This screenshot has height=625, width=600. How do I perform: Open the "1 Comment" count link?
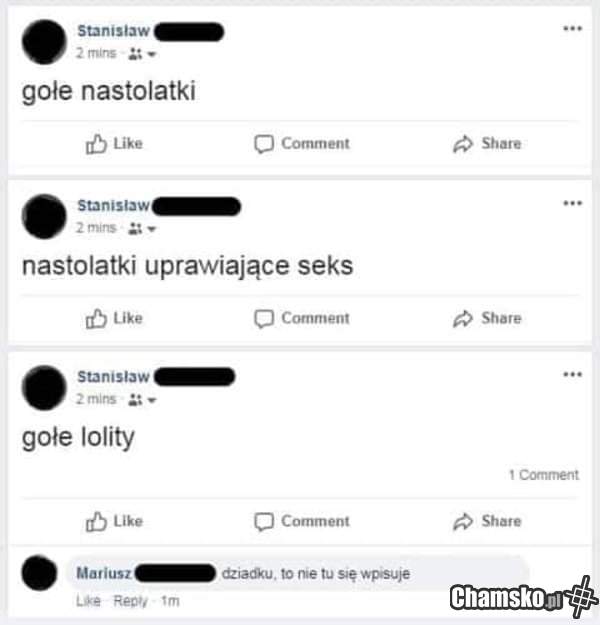click(544, 475)
